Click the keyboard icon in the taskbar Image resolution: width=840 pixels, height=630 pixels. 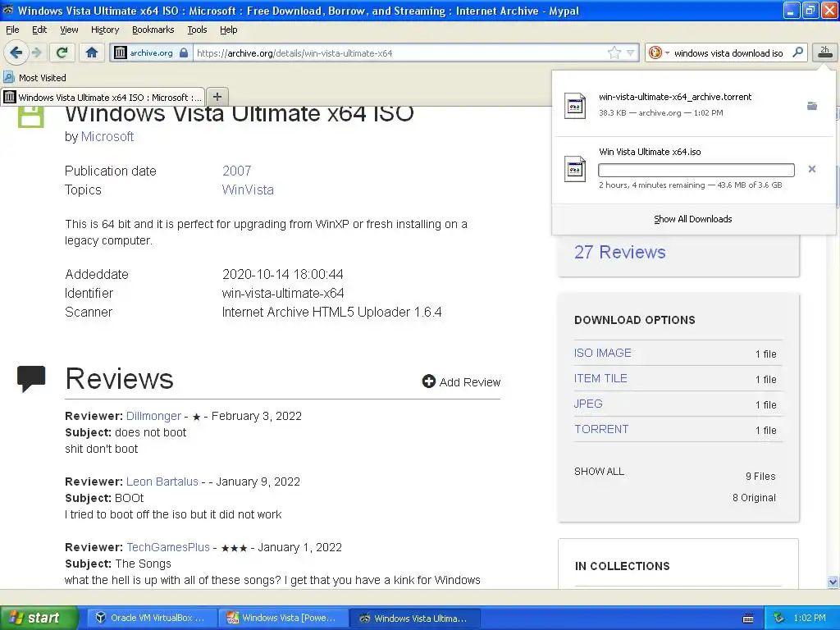click(x=748, y=619)
